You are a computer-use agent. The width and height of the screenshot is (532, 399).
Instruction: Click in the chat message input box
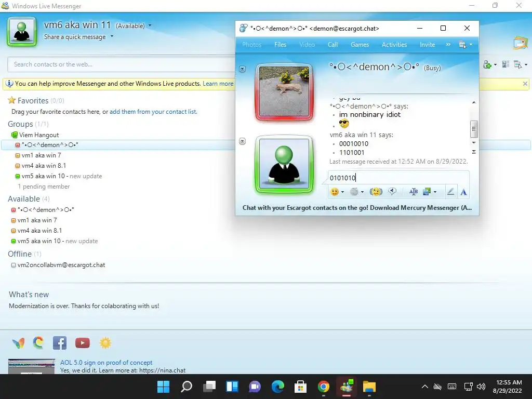[x=399, y=178]
